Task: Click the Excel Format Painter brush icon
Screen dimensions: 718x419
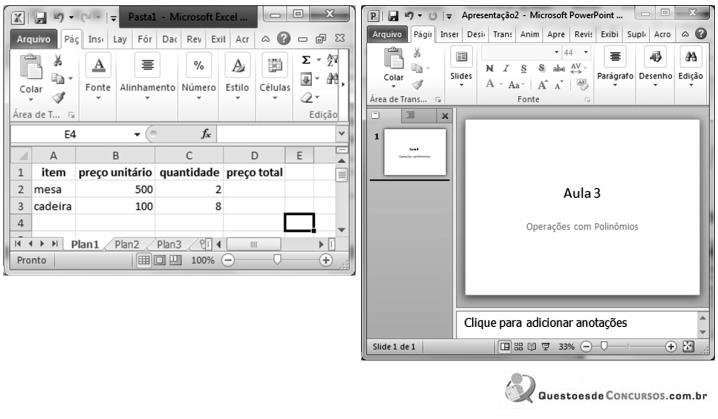Action: (58, 97)
